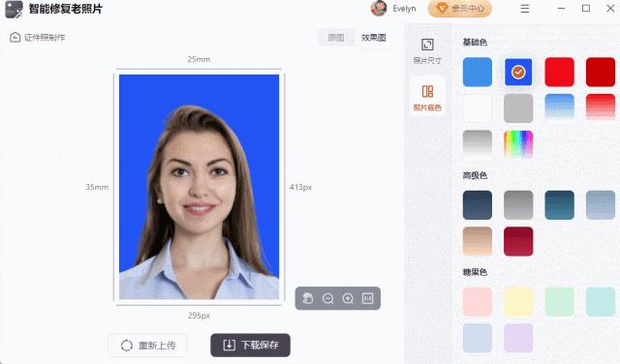Click the 1:1 actual size icon
The height and width of the screenshot is (364, 620).
click(x=368, y=298)
